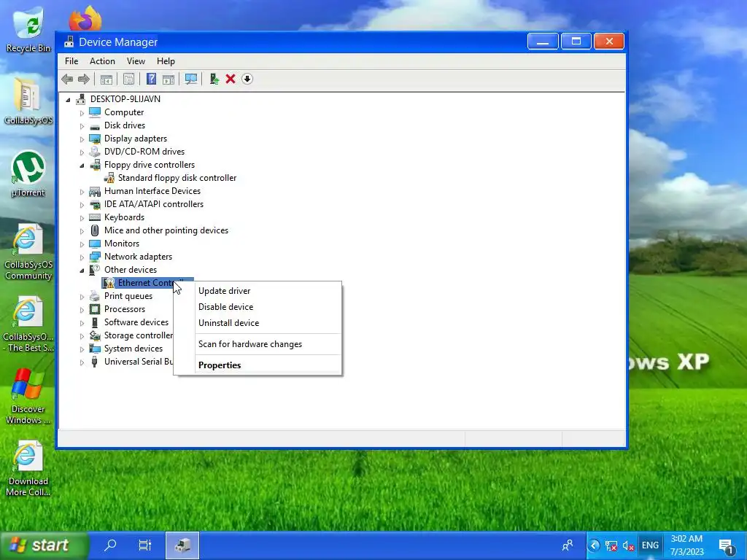
Task: Open the notification center icon
Action: (726, 545)
